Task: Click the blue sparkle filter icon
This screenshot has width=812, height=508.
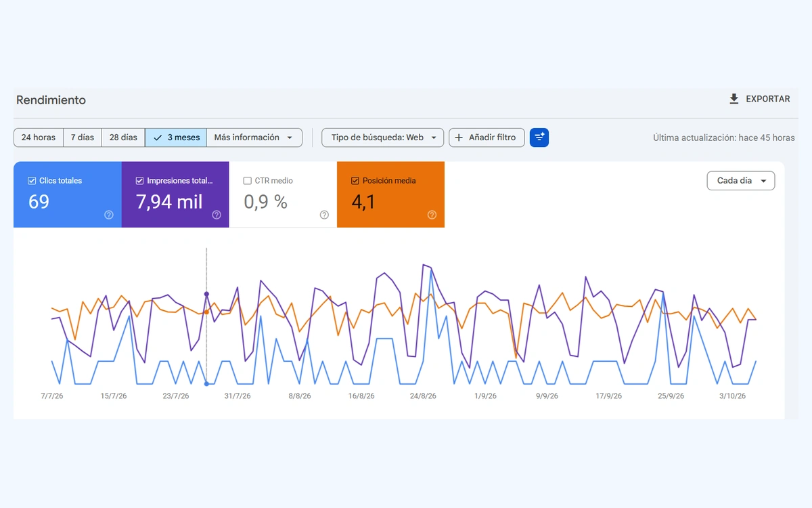Action: [539, 137]
